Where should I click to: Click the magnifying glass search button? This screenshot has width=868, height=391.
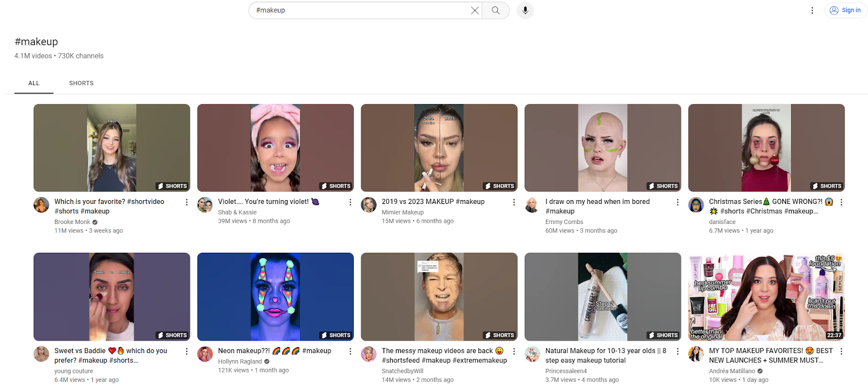click(496, 10)
